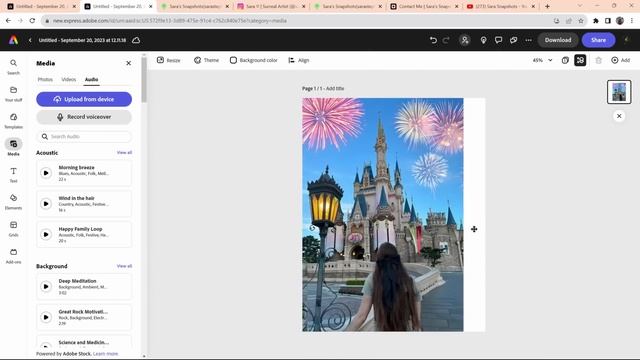640x360 pixels.
Task: Open the Align options
Action: tap(298, 60)
